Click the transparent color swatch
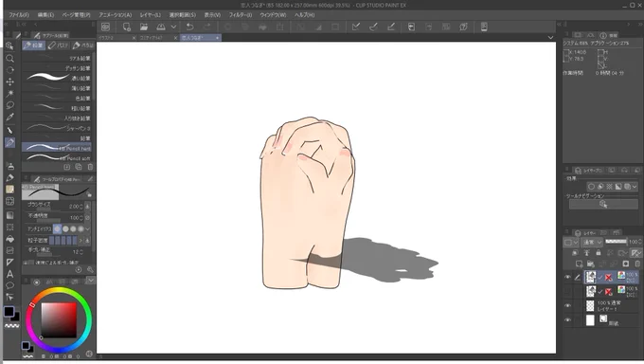The height and width of the screenshot is (364, 644). coord(12,326)
